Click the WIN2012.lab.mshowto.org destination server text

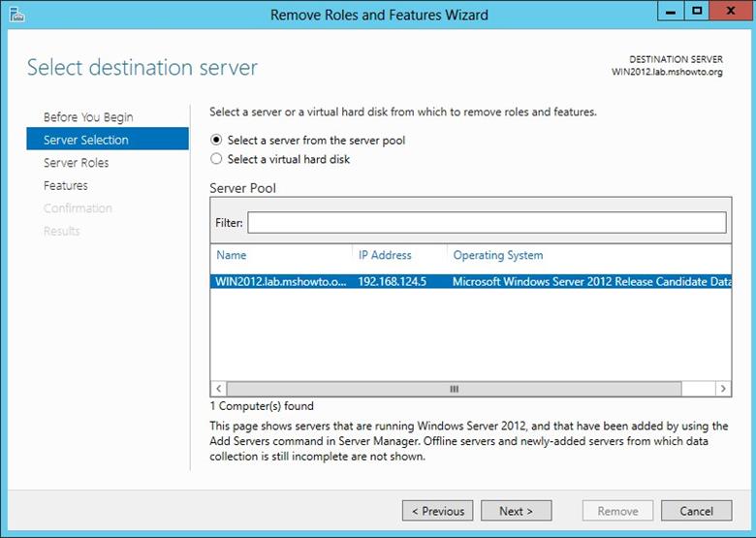point(667,73)
